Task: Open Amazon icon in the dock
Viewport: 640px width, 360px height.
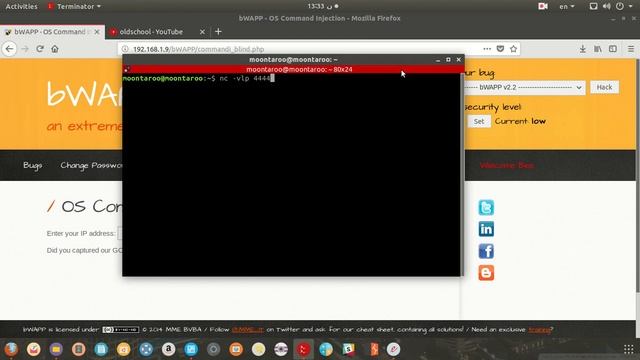Action: click(169, 349)
